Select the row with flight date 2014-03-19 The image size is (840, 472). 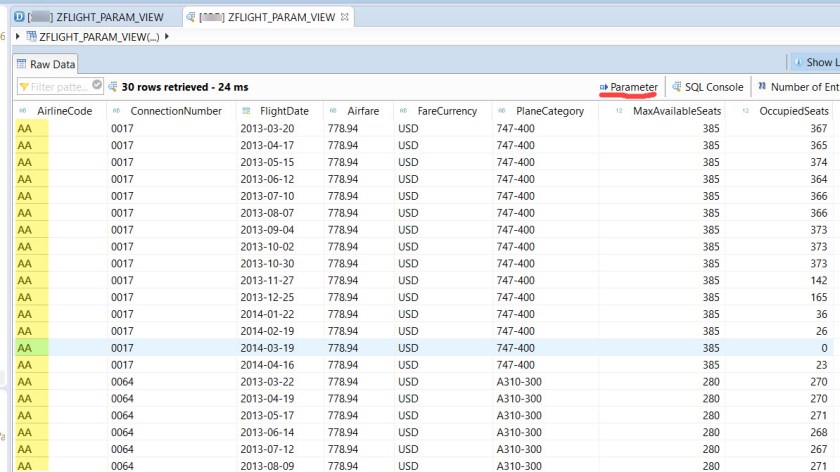pyautogui.click(x=280, y=348)
